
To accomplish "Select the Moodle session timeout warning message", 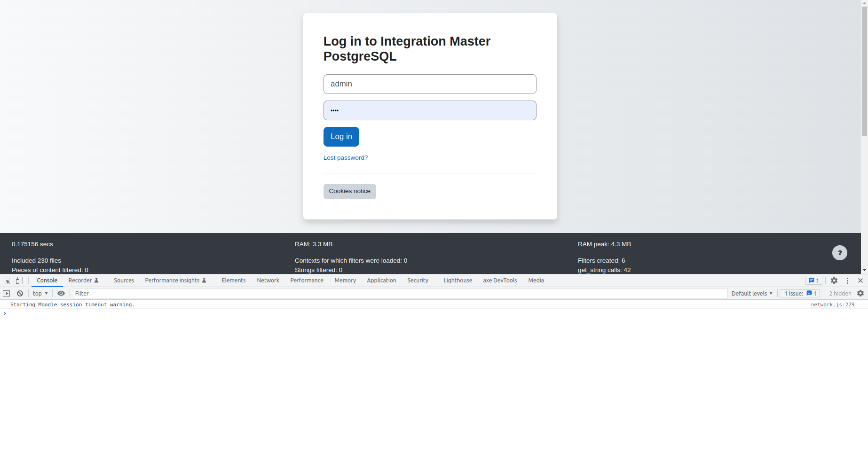I will click(72, 305).
